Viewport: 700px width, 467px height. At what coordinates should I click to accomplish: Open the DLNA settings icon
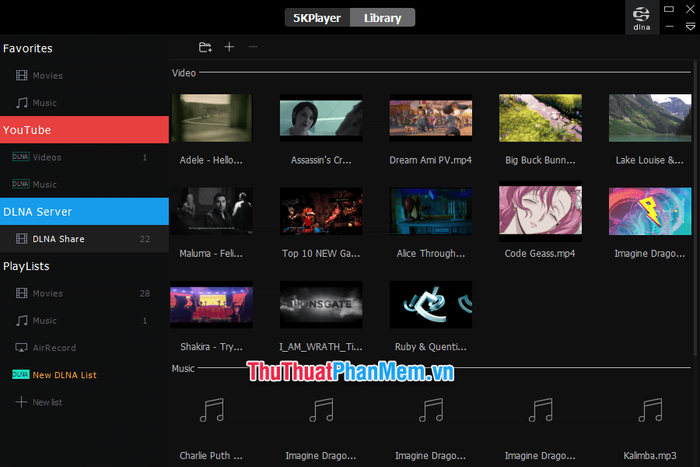642,18
